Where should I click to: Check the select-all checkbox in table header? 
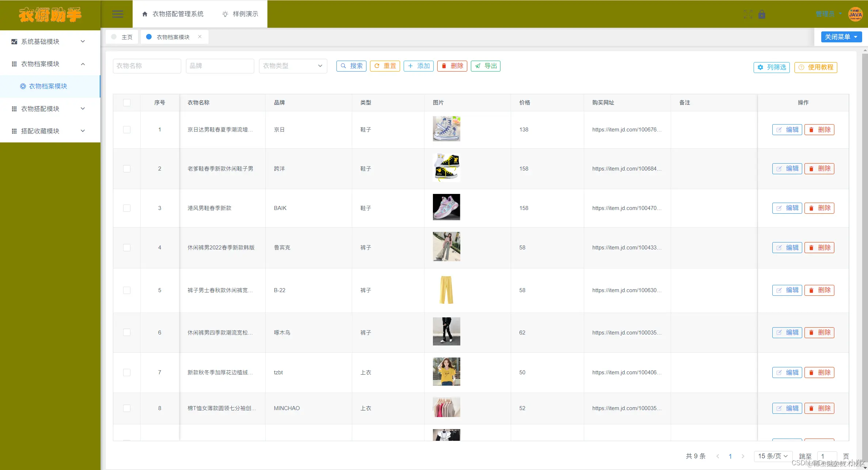[x=127, y=103]
